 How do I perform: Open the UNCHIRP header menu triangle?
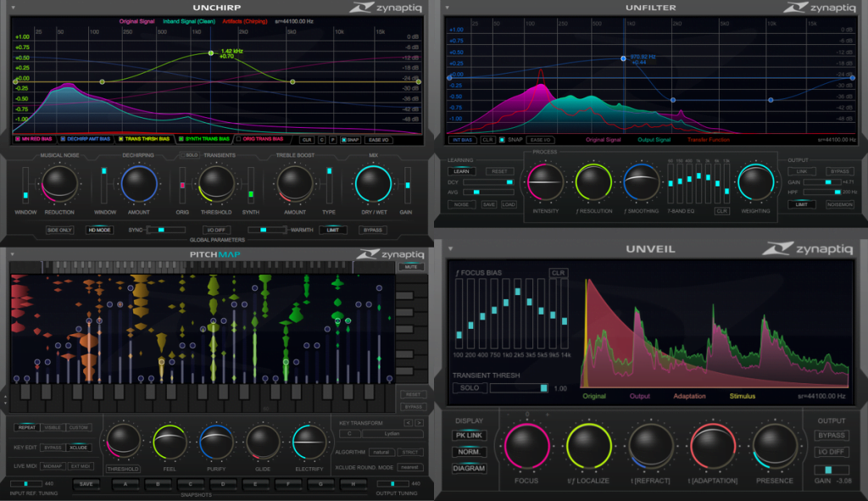(13, 8)
